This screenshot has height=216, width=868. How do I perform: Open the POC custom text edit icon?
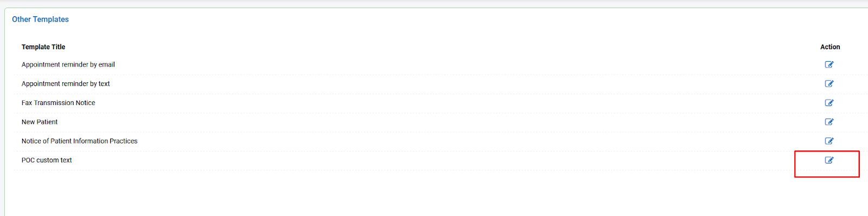[x=829, y=160]
